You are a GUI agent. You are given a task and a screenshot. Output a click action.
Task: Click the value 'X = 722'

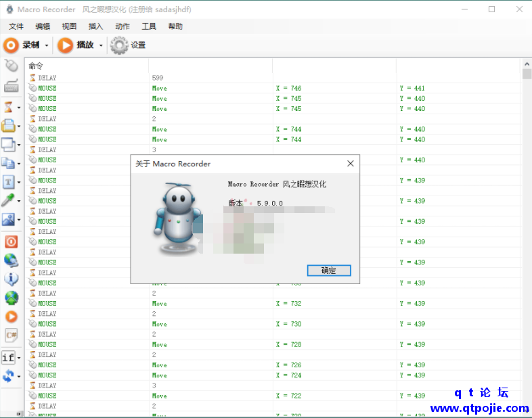click(289, 396)
